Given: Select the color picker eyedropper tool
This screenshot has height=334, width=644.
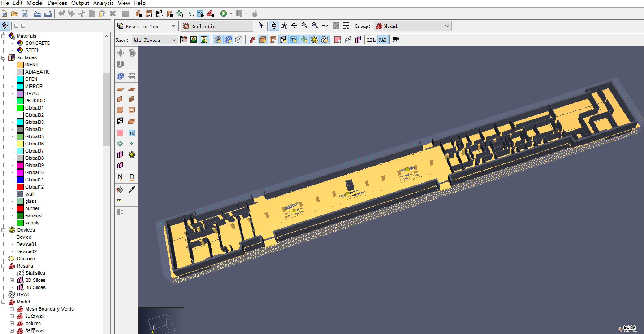Looking at the screenshot, I should 132,189.
